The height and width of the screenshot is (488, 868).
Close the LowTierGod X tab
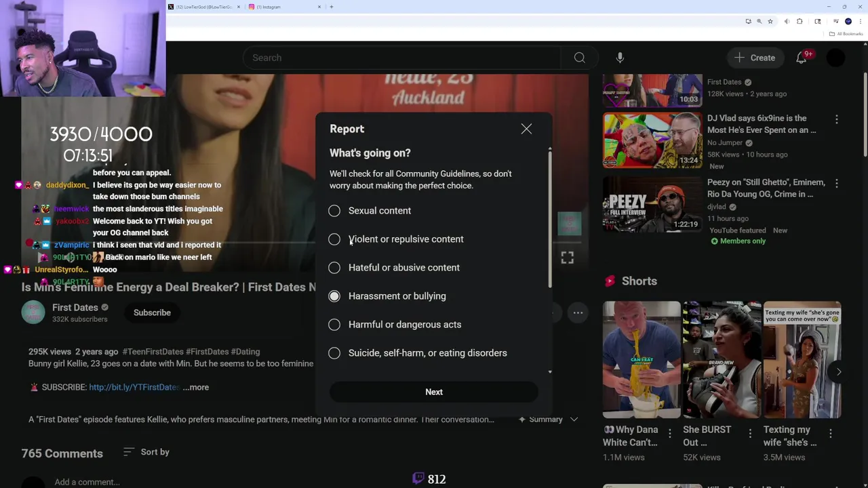pyautogui.click(x=239, y=7)
